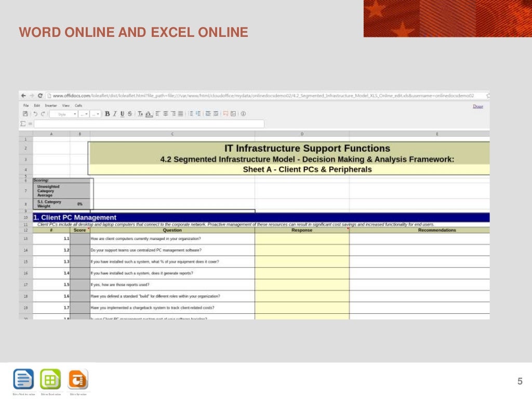Image resolution: width=532 pixels, height=399 pixels.
Task: Open the Cells menu
Action: 78,105
